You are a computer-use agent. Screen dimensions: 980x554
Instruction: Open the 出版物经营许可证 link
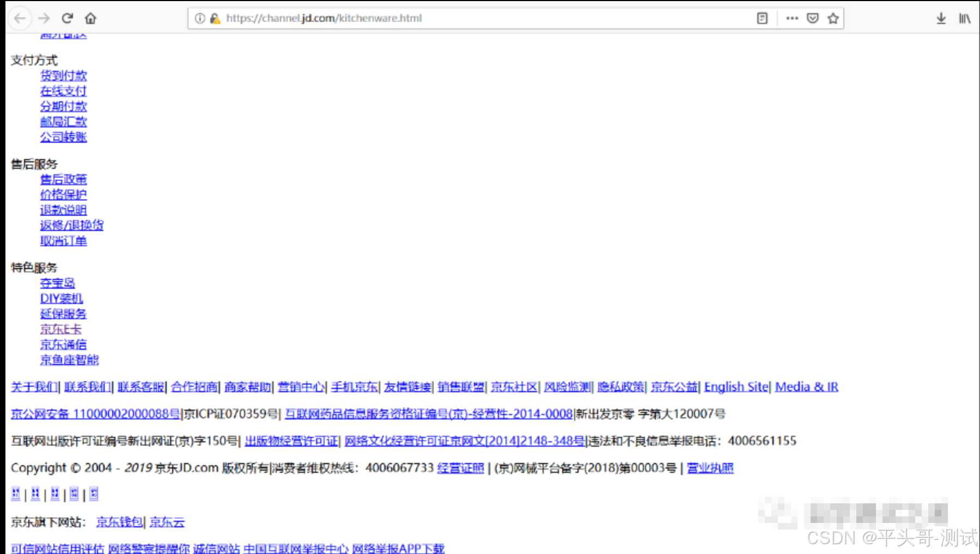tap(291, 441)
